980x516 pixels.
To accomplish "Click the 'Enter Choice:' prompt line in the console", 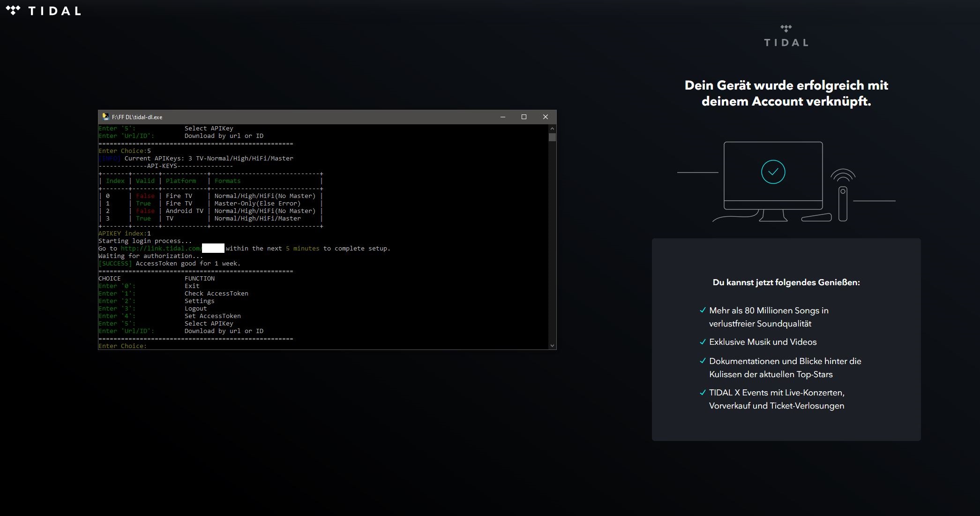I will tap(123, 346).
